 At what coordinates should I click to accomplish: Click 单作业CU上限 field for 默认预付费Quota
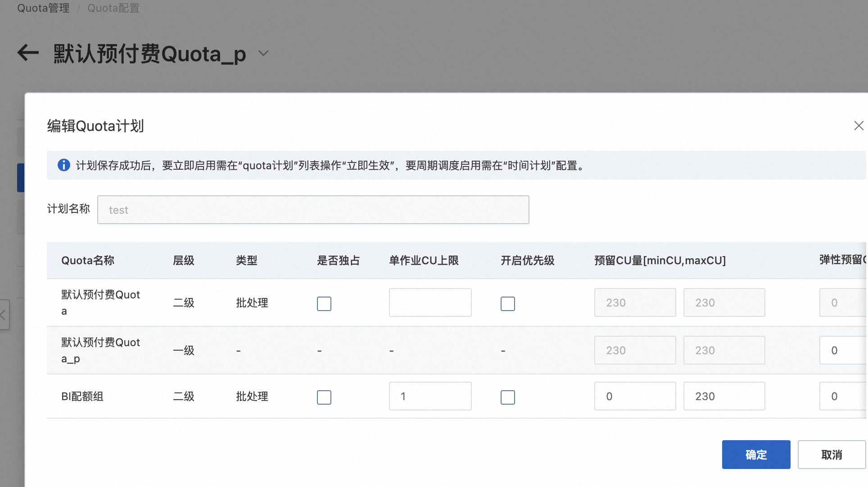coord(430,302)
